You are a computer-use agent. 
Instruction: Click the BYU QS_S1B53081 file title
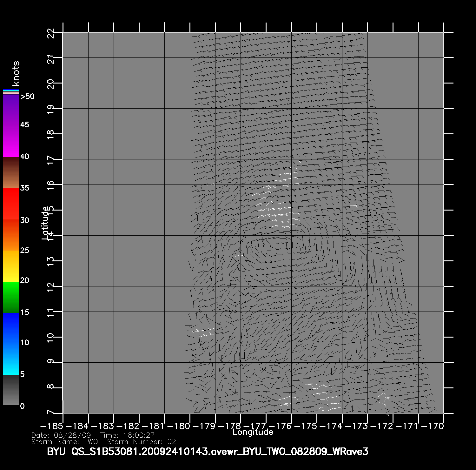208,452
